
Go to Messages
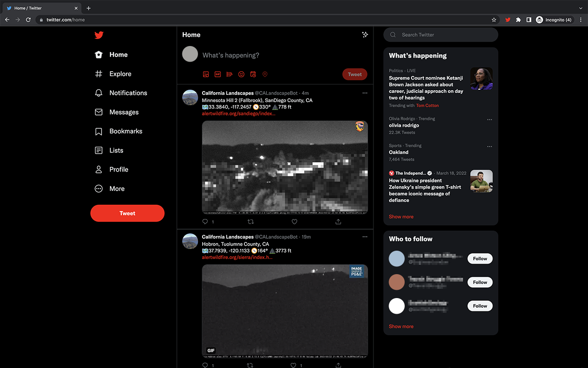pyautogui.click(x=117, y=112)
